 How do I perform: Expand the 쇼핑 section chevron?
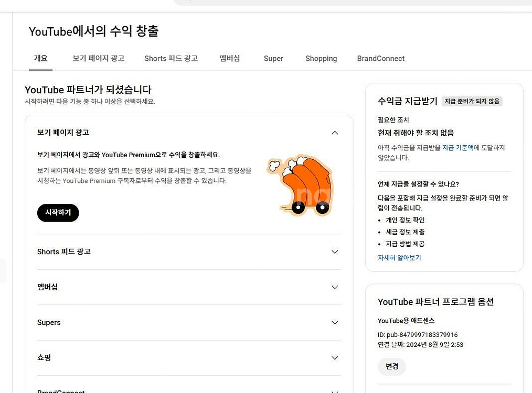(335, 358)
